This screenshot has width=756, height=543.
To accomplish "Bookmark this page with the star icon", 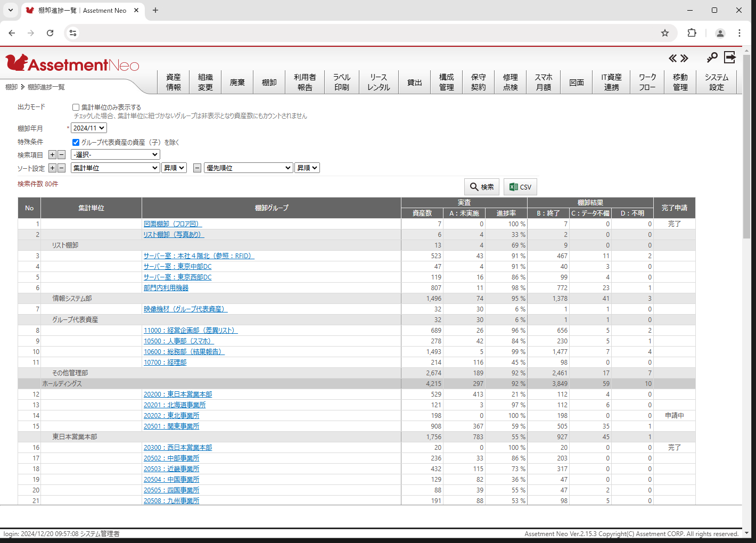I will (664, 33).
